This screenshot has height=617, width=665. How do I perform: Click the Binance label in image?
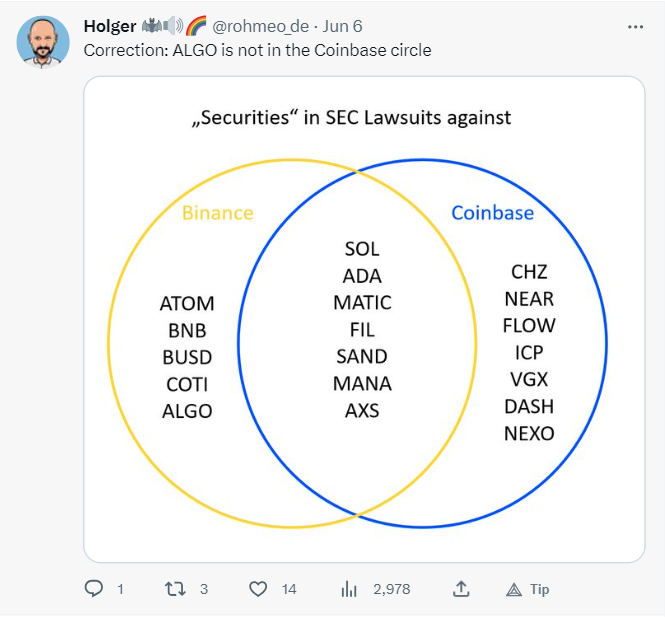click(x=218, y=213)
